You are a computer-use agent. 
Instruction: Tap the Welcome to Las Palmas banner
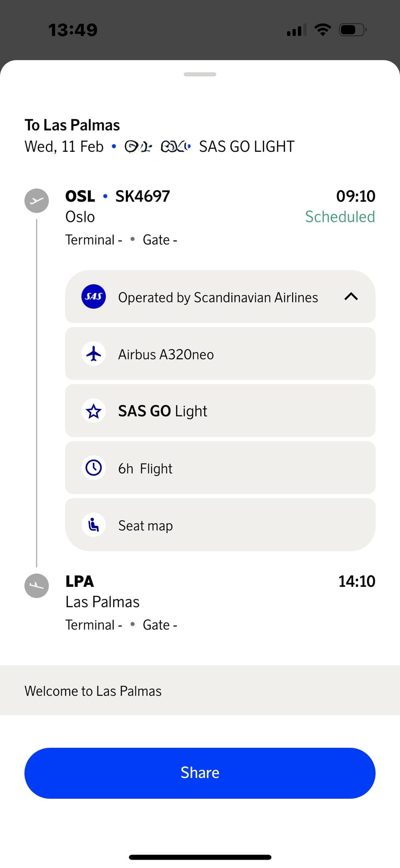[200, 691]
